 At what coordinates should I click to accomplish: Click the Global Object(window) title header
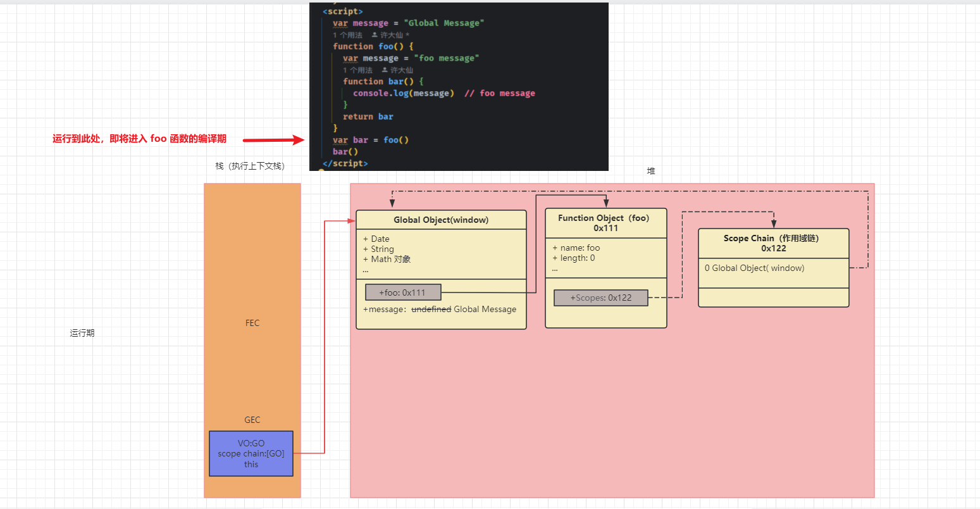[x=441, y=220]
